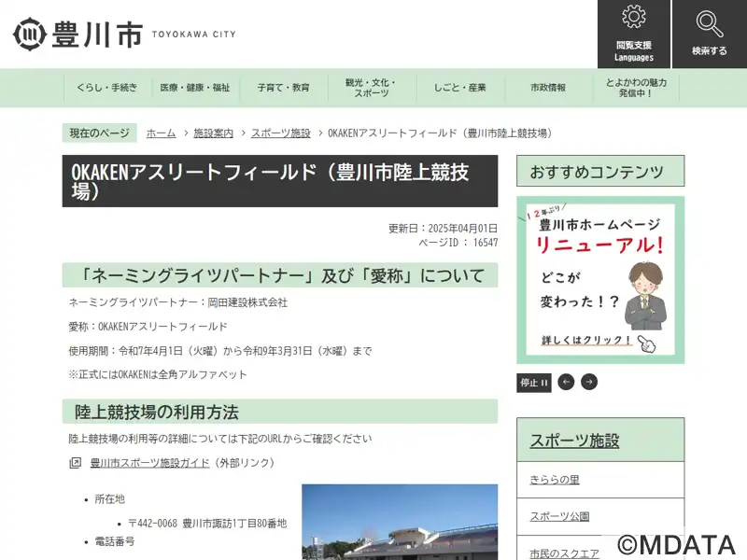Open the くらし・手続き menu
Viewport: 747px width, 560px height.
coord(106,88)
